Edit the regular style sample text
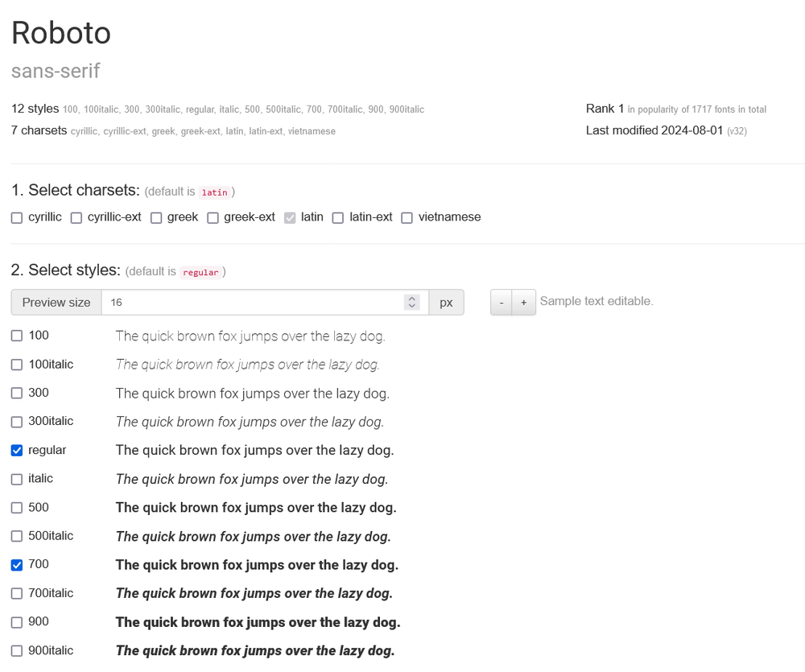 coord(254,450)
